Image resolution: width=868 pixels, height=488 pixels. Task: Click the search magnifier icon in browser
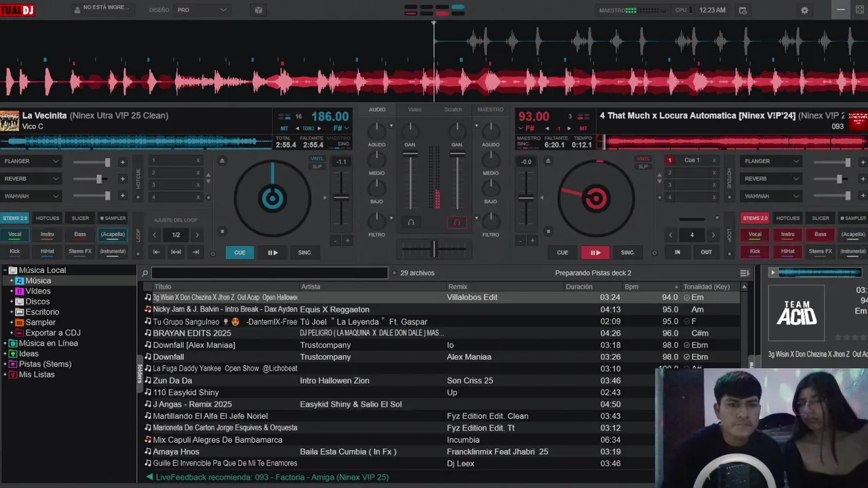144,273
